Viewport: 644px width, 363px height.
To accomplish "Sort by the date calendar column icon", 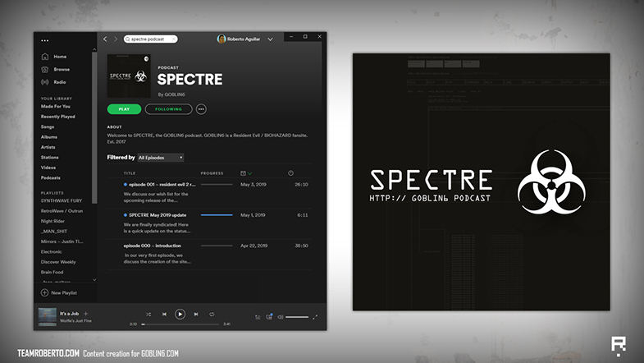I will point(243,173).
